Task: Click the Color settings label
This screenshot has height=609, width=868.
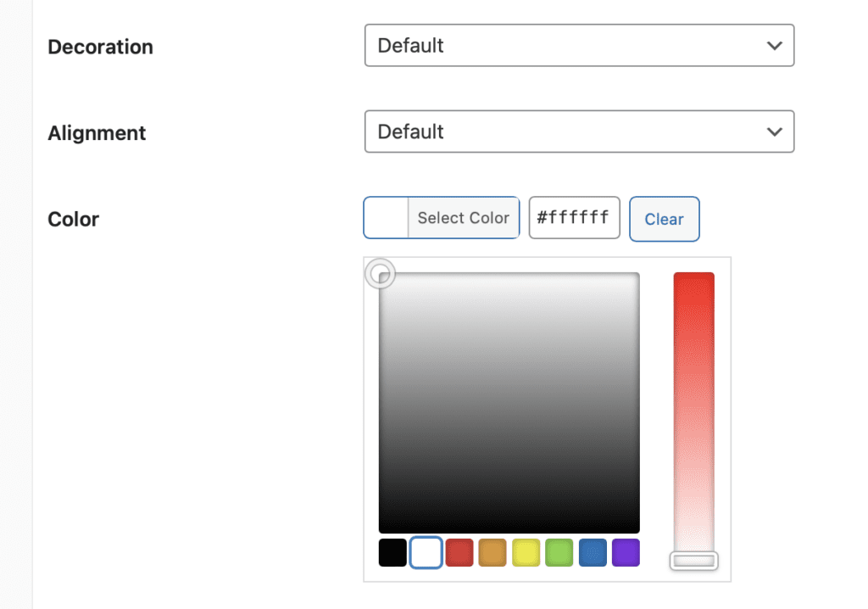Action: [x=73, y=219]
